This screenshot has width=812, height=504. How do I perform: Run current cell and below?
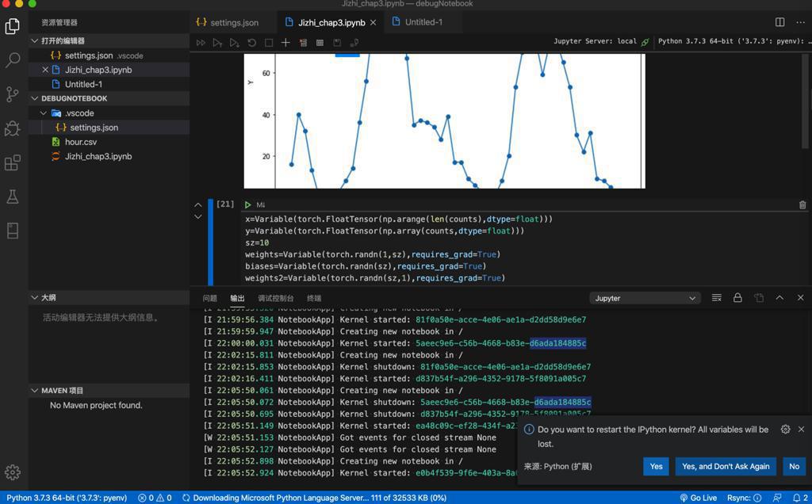point(235,43)
